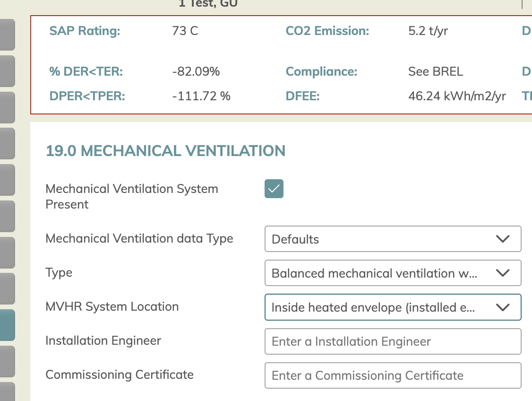Click chevron arrow on Balanced mechanical ventilation dropdown

503,273
